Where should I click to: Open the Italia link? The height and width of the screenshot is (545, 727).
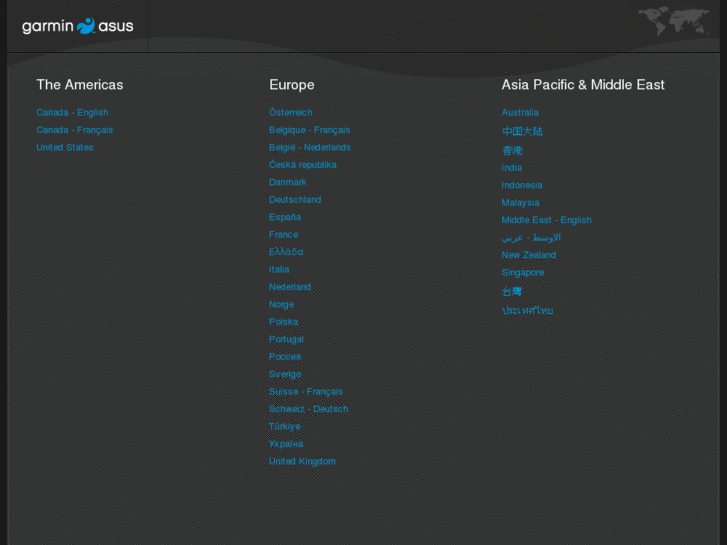click(x=279, y=269)
